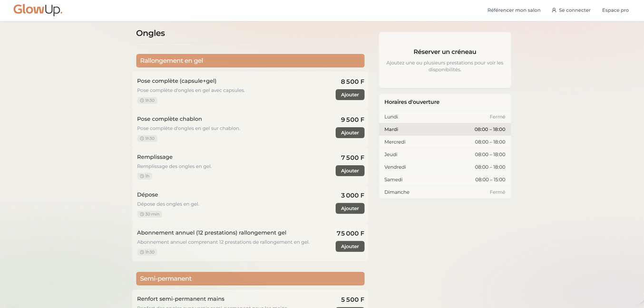
Task: Click the Dépose service title
Action: (147, 194)
